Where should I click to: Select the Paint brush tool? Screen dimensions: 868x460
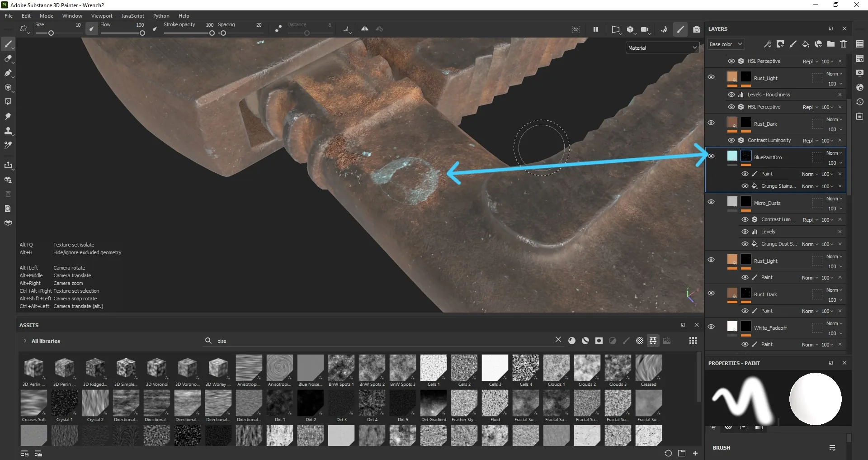point(8,44)
